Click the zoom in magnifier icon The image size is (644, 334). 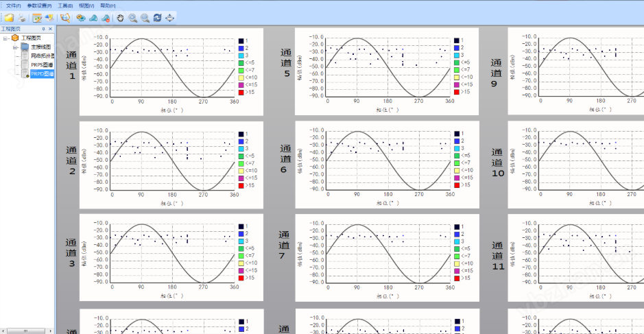(x=132, y=17)
